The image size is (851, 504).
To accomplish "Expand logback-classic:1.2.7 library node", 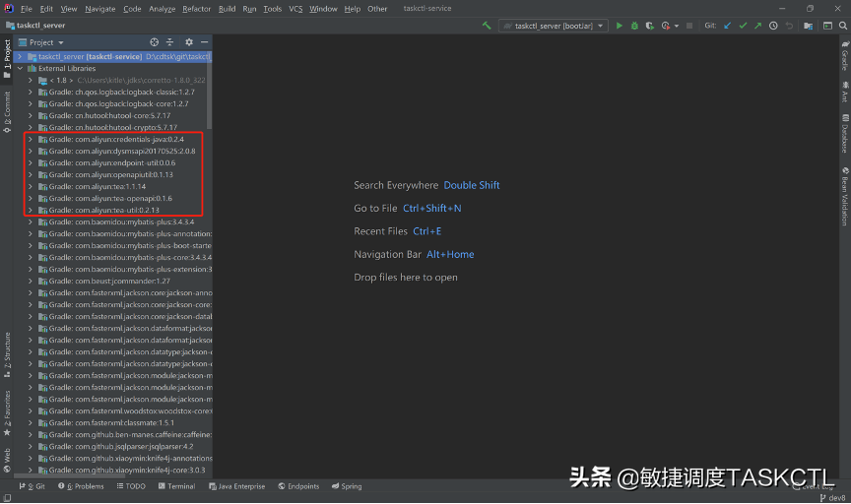I will click(31, 93).
